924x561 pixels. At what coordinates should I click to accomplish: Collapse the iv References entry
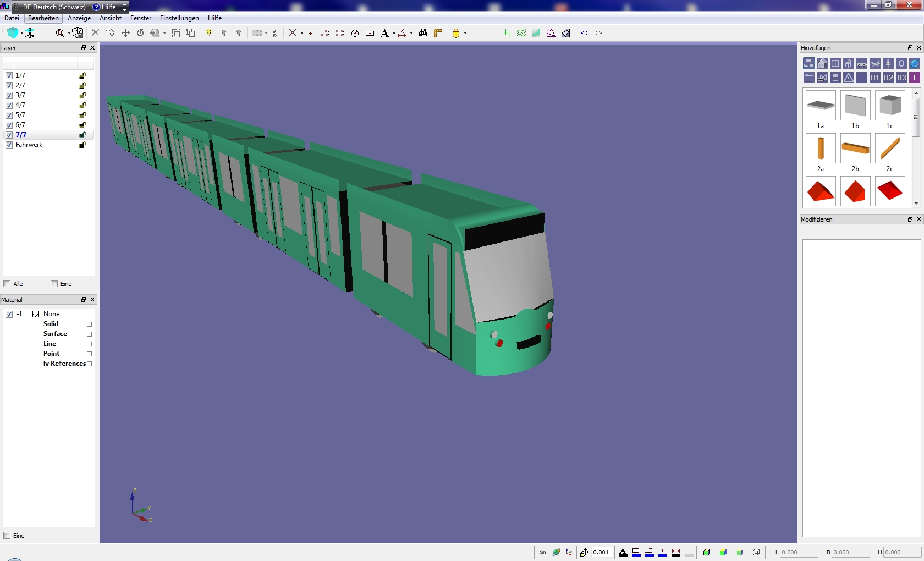tap(89, 364)
